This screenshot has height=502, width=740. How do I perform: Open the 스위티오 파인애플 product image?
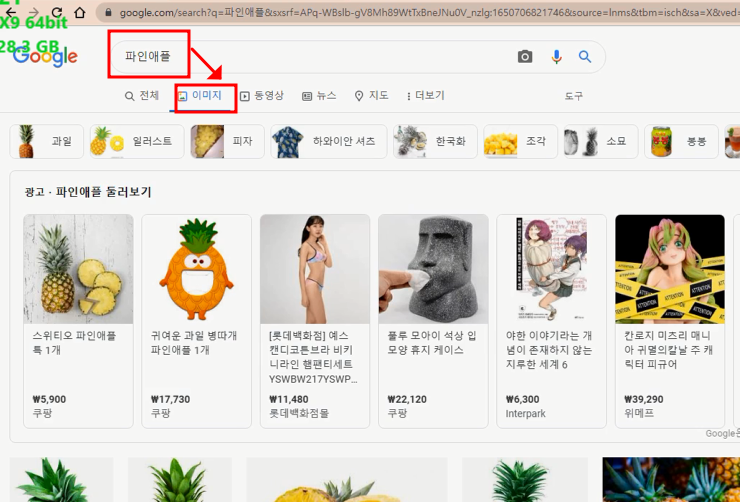coord(78,269)
